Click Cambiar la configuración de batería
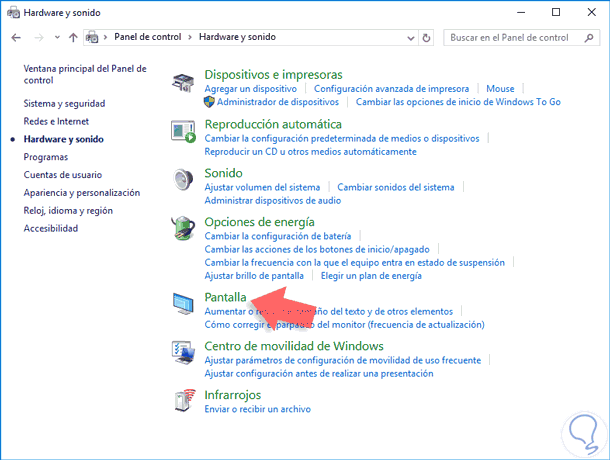The height and width of the screenshot is (460, 610). pyautogui.click(x=278, y=236)
